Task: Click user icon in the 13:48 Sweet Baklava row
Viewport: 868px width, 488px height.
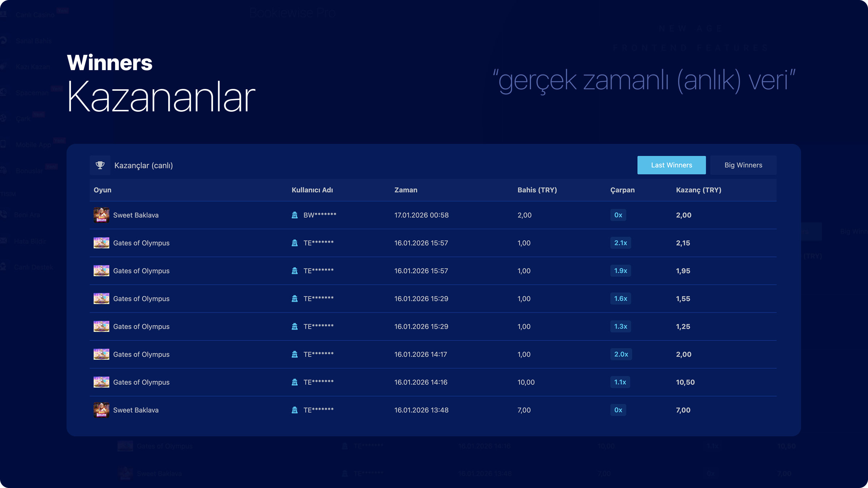Action: pyautogui.click(x=295, y=410)
